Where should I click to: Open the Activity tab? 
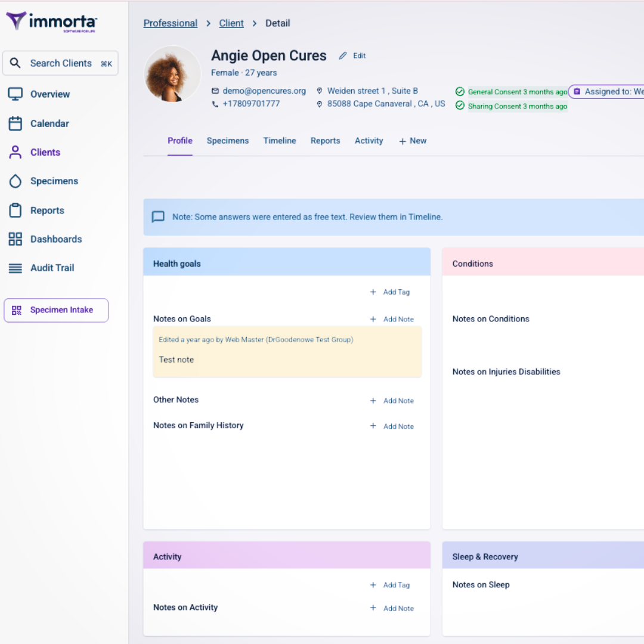[369, 141]
